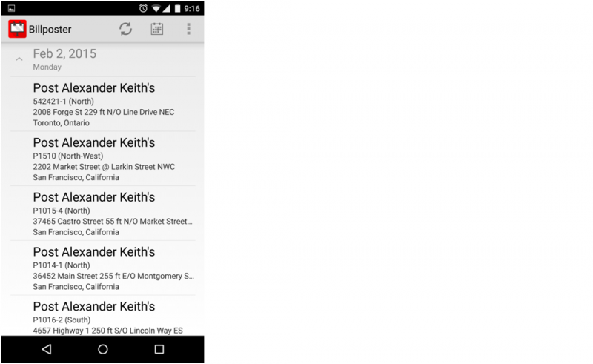This screenshot has height=364, width=593.
Task: Collapse the Feb 2, 2015 section chevron
Action: (x=19, y=59)
